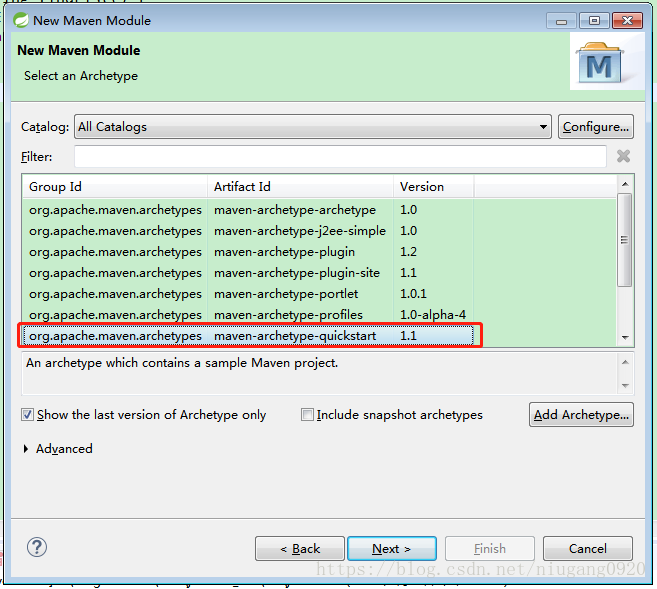The width and height of the screenshot is (657, 589).
Task: Select the maven-archetype-profiles row
Action: click(248, 315)
